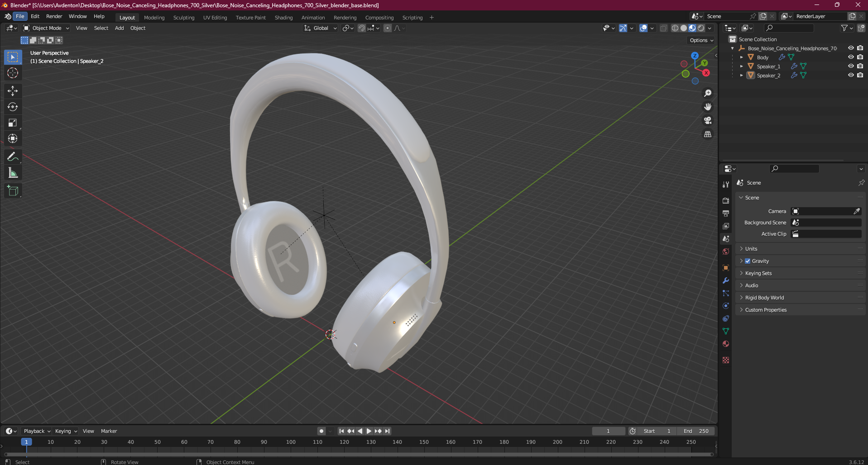Select the Select Box tool
The height and width of the screenshot is (465, 868).
13,57
